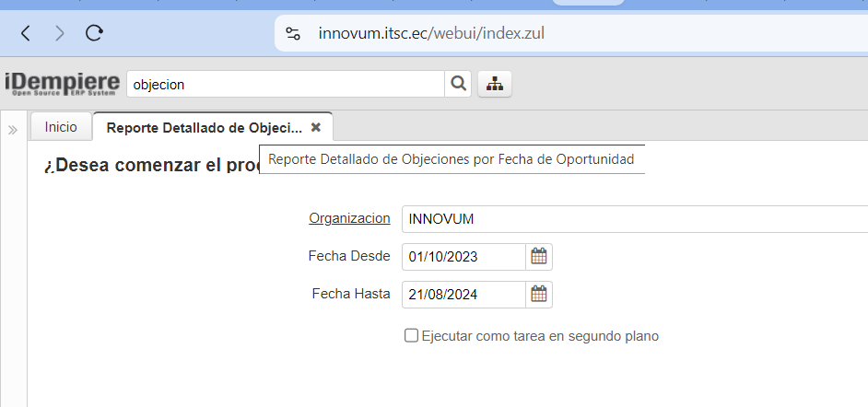The image size is (868, 407).
Task: Open the menu tree icon
Action: [x=495, y=84]
